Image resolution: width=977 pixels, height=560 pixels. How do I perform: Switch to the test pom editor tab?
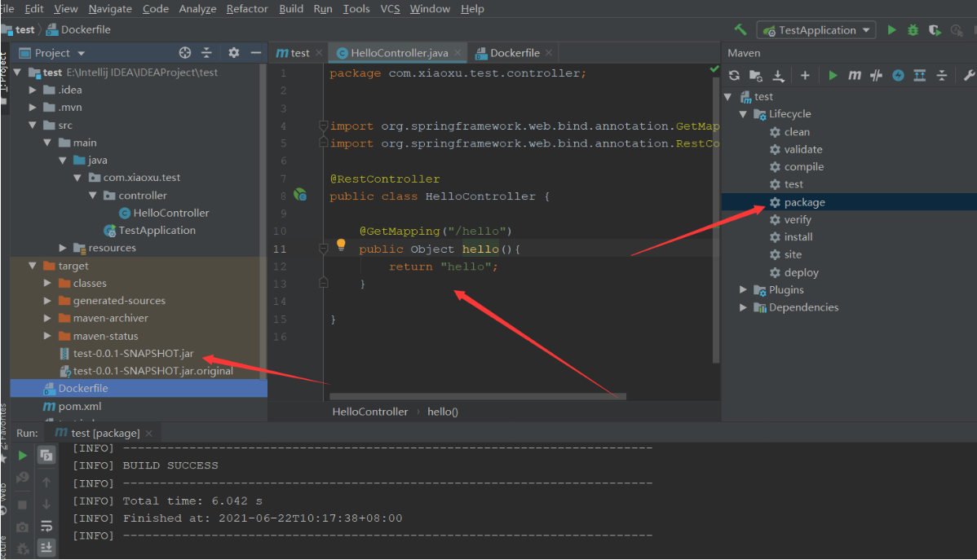pos(299,53)
